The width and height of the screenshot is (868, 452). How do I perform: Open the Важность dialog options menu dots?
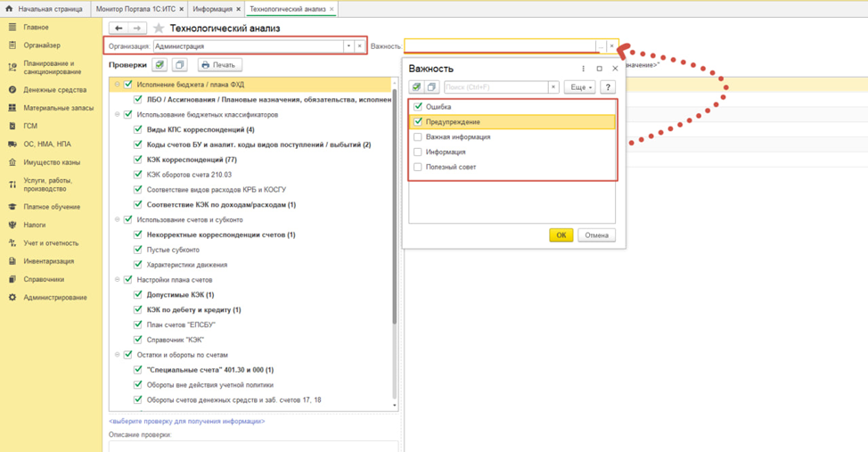(583, 69)
